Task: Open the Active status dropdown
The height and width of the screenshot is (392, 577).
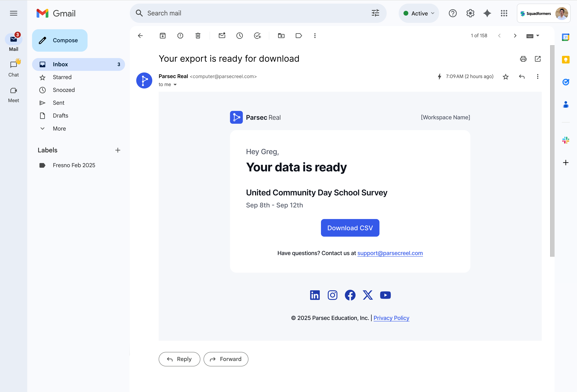Action: coord(419,13)
